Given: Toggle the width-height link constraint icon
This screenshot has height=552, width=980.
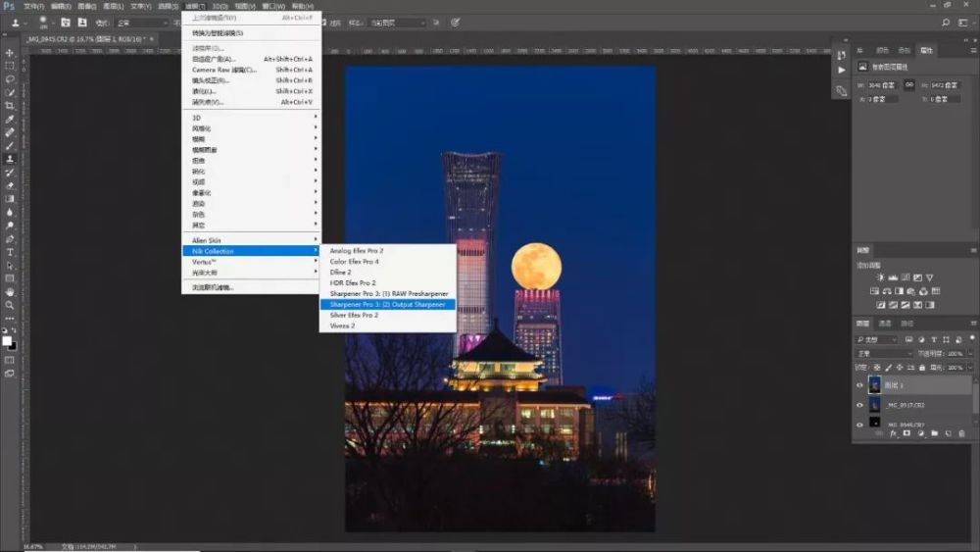Looking at the screenshot, I should (908, 85).
